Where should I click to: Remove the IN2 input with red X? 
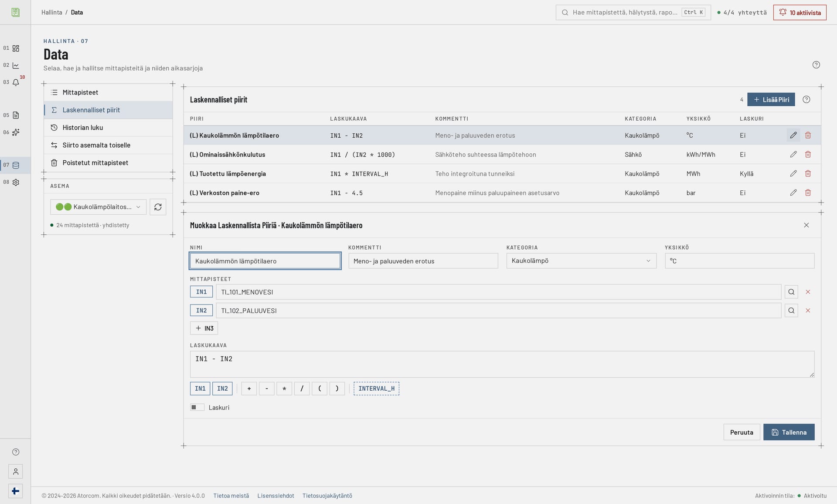808,311
